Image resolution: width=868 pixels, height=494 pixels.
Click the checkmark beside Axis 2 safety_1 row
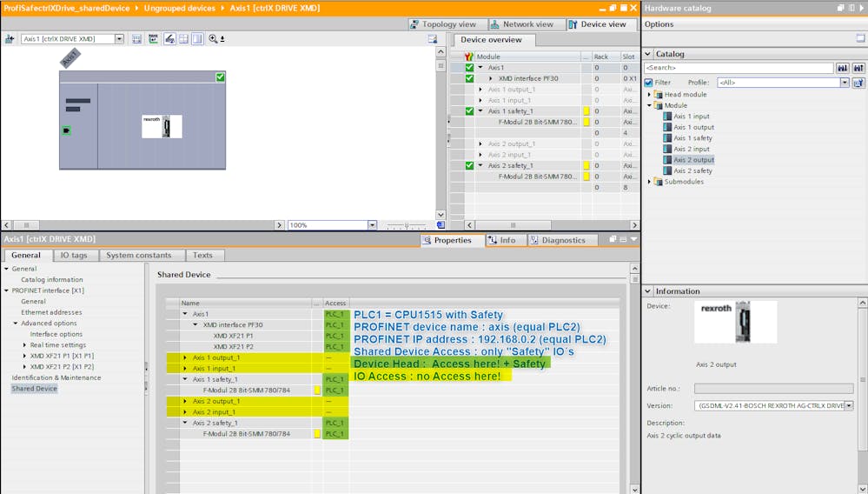(469, 165)
